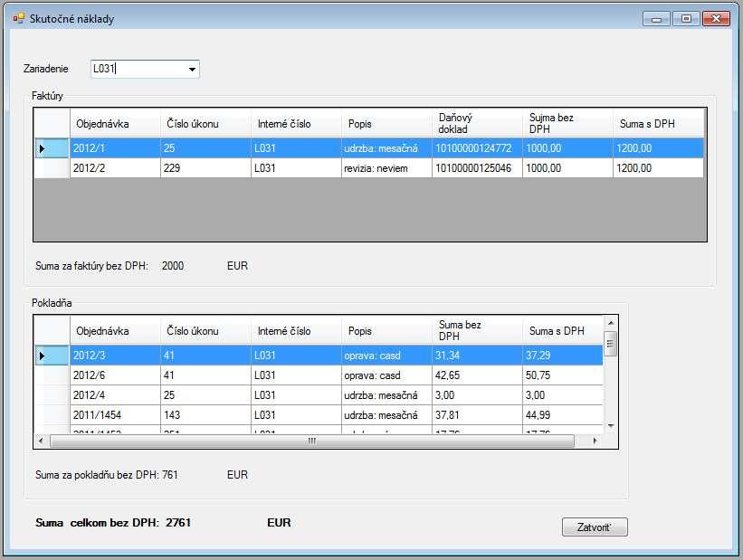Click the Skutočné náklady window icon

(x=18, y=18)
